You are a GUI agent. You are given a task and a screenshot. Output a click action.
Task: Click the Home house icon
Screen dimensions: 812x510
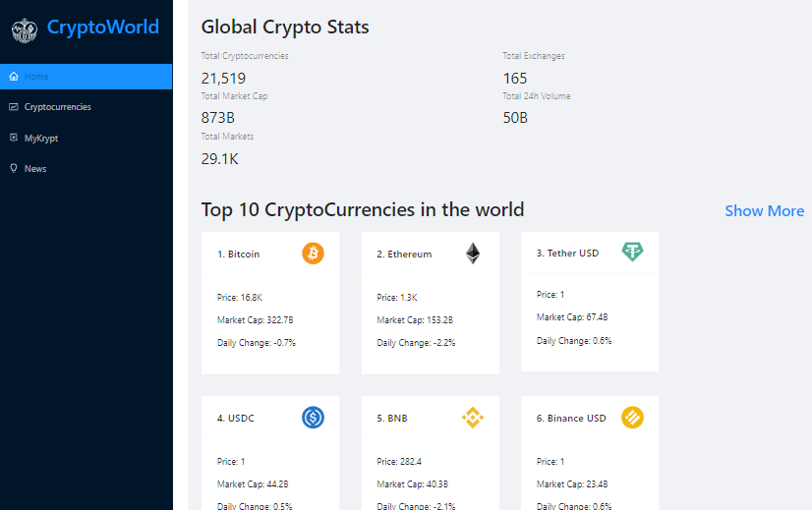tap(14, 76)
